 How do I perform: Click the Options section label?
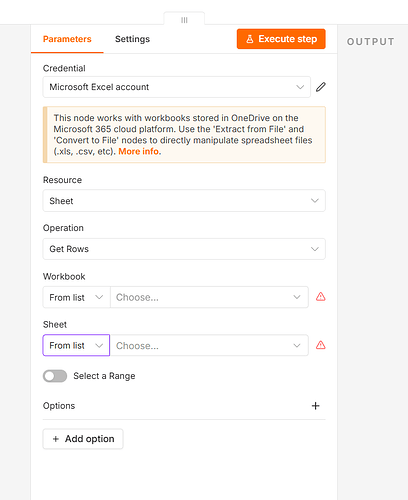pyautogui.click(x=59, y=406)
